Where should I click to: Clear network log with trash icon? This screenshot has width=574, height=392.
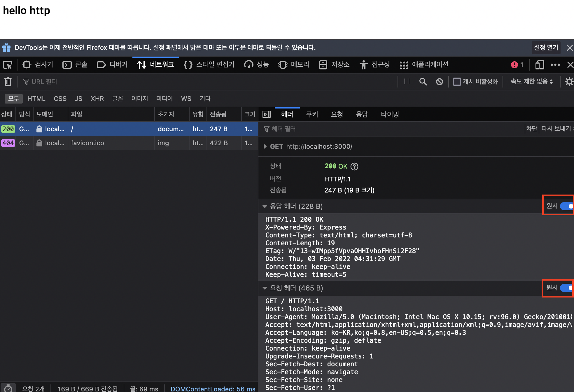(x=8, y=82)
